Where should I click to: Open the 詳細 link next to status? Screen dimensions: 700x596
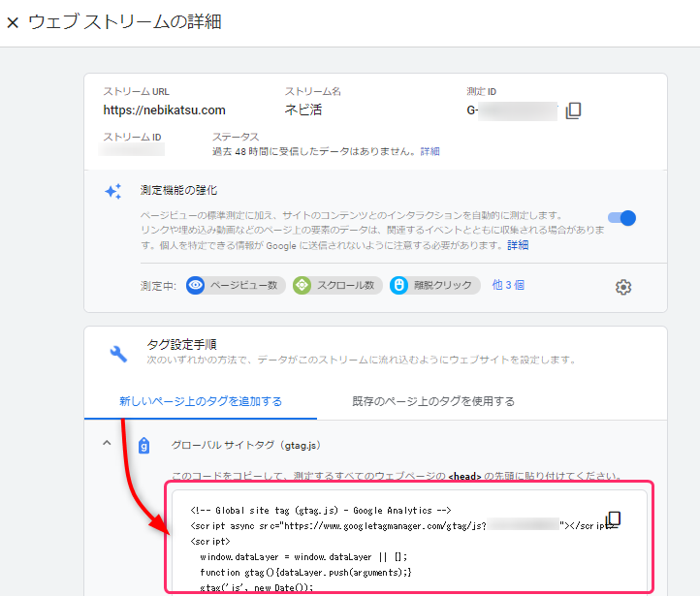pyautogui.click(x=430, y=152)
